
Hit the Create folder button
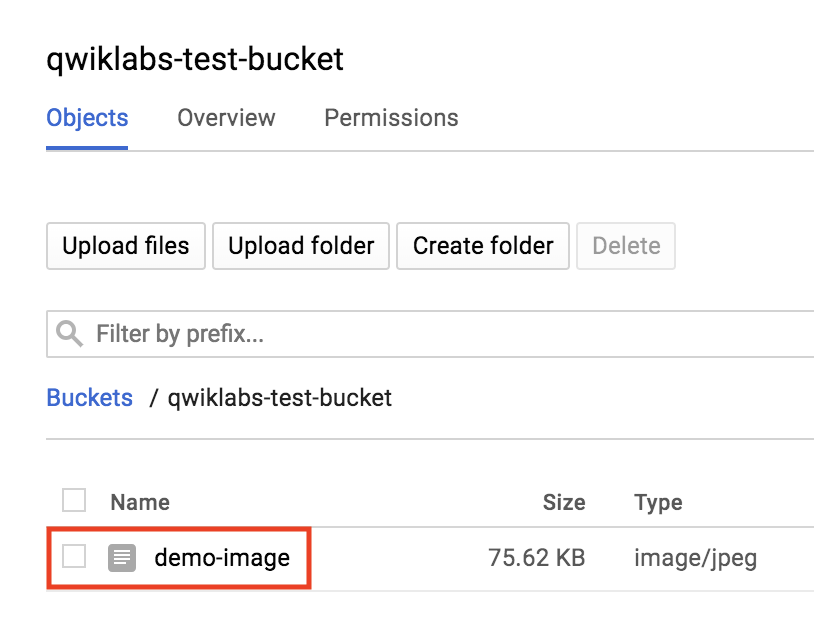click(483, 246)
